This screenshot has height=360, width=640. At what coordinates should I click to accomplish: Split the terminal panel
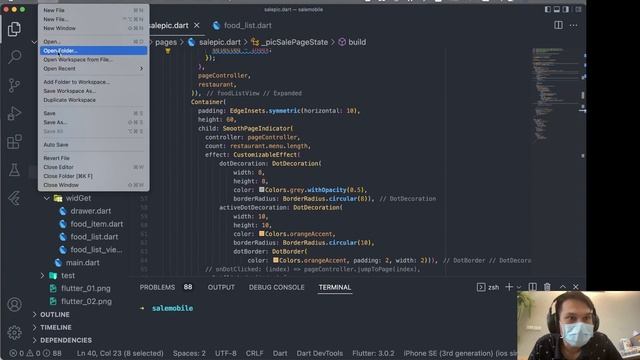533,287
